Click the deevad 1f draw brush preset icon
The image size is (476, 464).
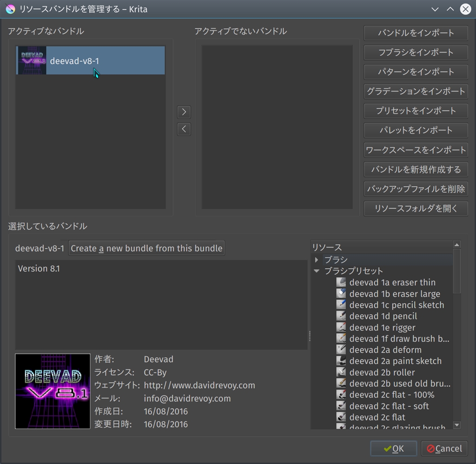coord(341,338)
